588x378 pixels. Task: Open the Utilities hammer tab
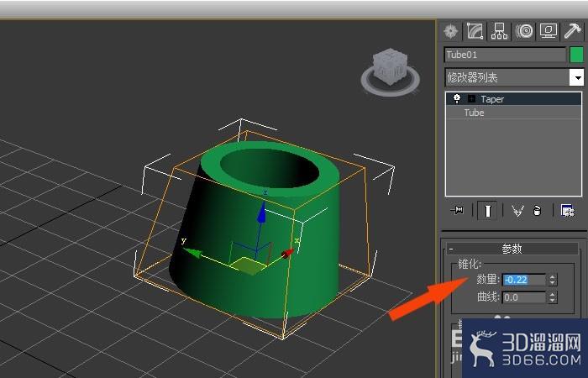coord(572,31)
